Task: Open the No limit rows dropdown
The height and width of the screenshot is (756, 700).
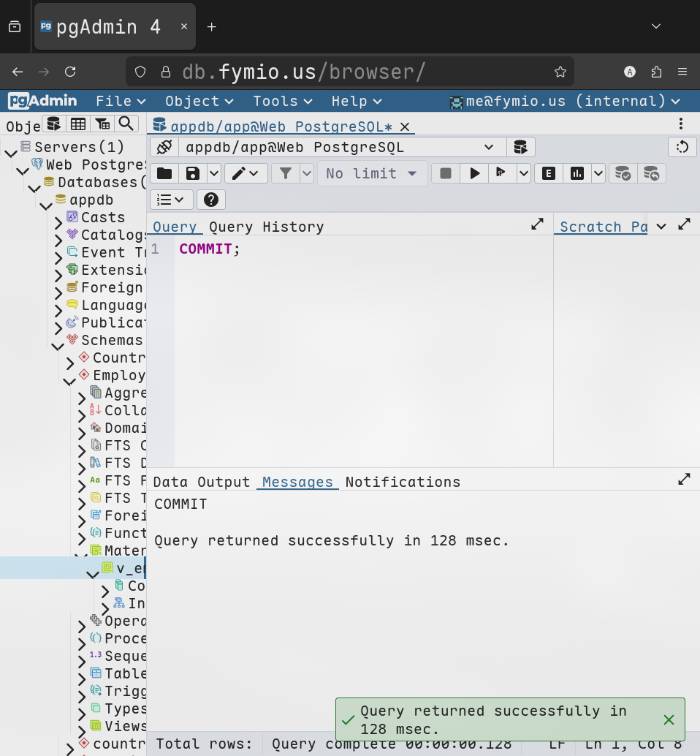Action: (371, 173)
